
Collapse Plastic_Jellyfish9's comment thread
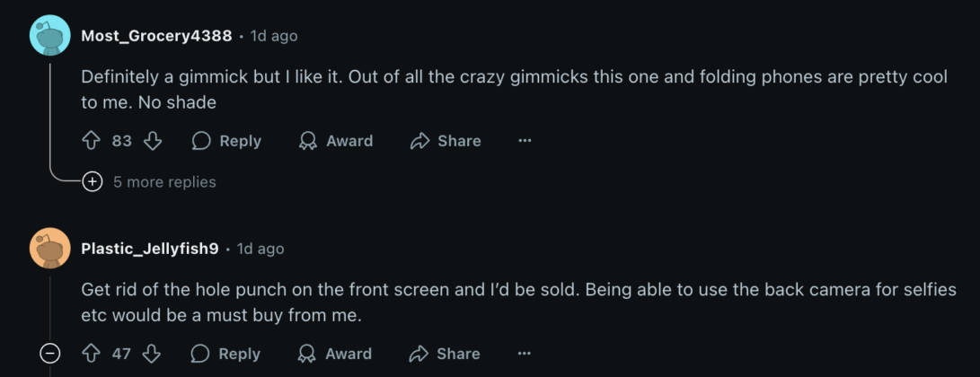pos(50,354)
